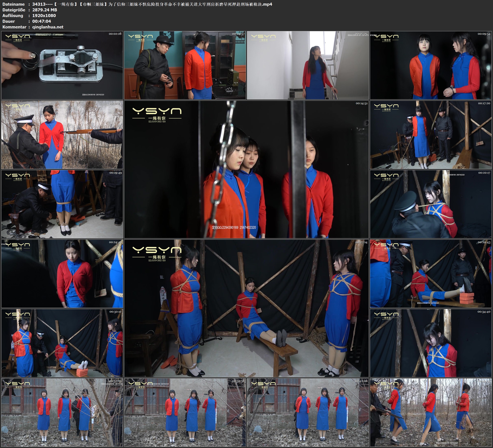Viewport: 493px width, 448px height.
Task: Click the 2879.24 MB file size value
Action: click(44, 10)
